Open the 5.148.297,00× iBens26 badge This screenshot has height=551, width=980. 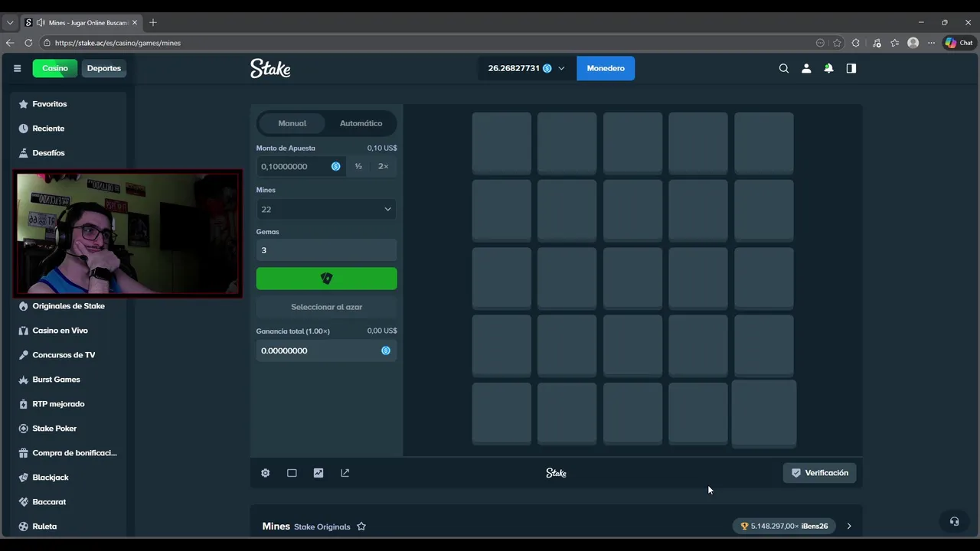784,527
